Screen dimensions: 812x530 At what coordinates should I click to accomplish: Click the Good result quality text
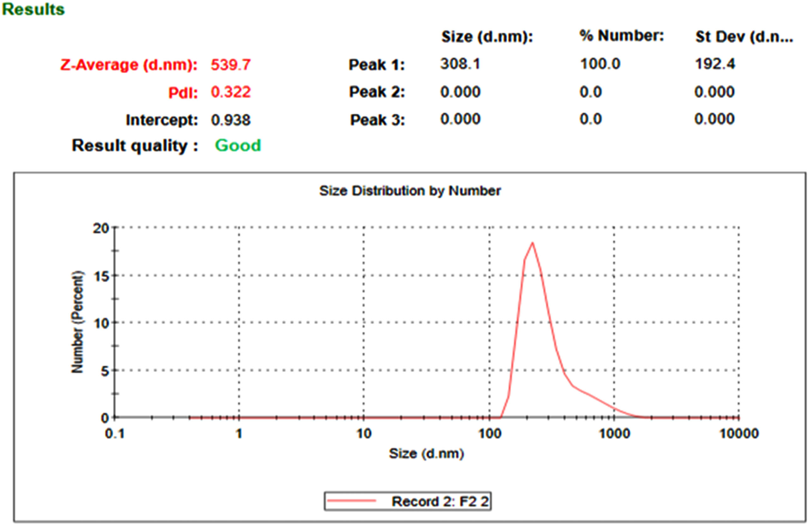[238, 146]
